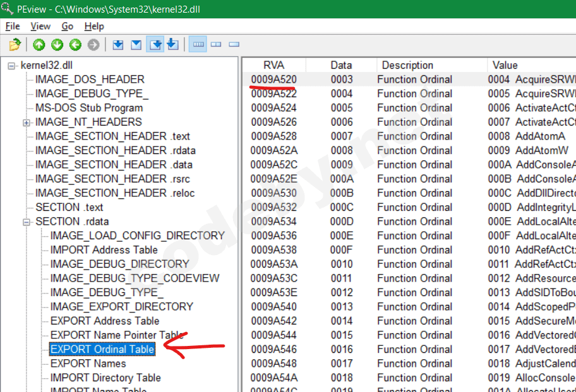Toggle the single-segment width view button
576x392 pixels.
(234, 45)
